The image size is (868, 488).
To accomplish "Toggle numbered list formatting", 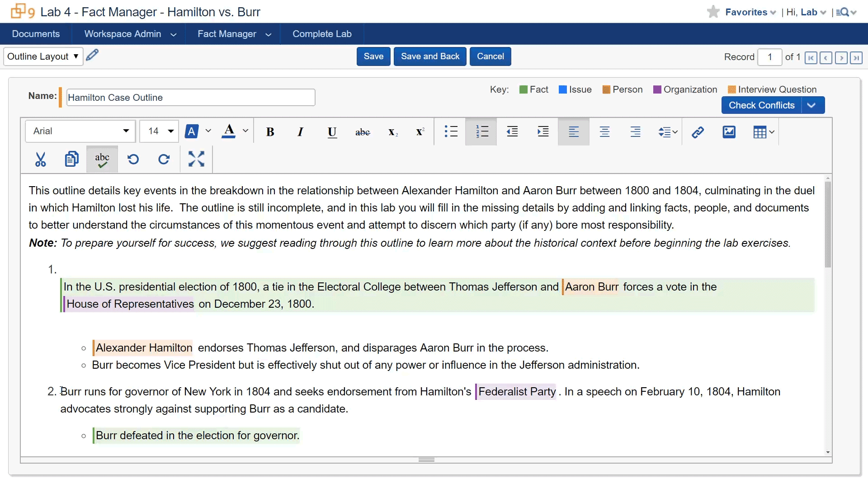I will 481,132.
